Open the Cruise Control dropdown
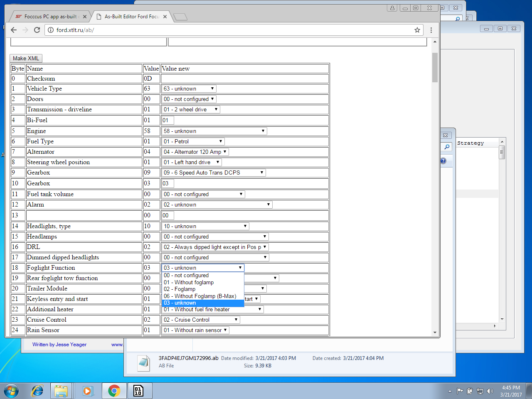 (201, 320)
